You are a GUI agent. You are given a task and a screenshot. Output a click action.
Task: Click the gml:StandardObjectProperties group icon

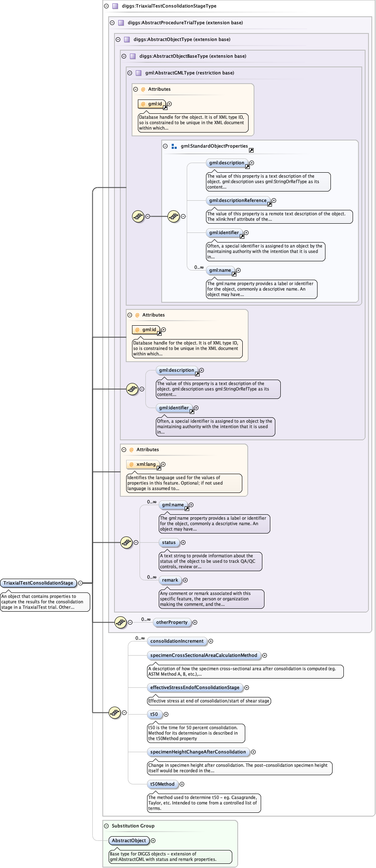point(174,146)
